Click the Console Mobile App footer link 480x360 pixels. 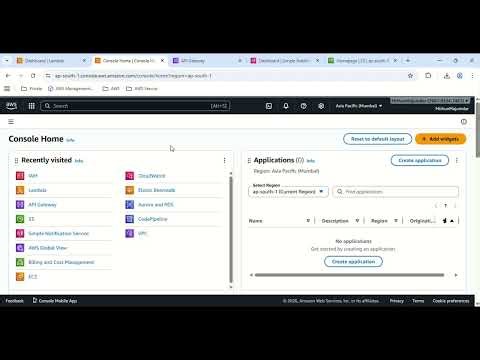pyautogui.click(x=55, y=301)
